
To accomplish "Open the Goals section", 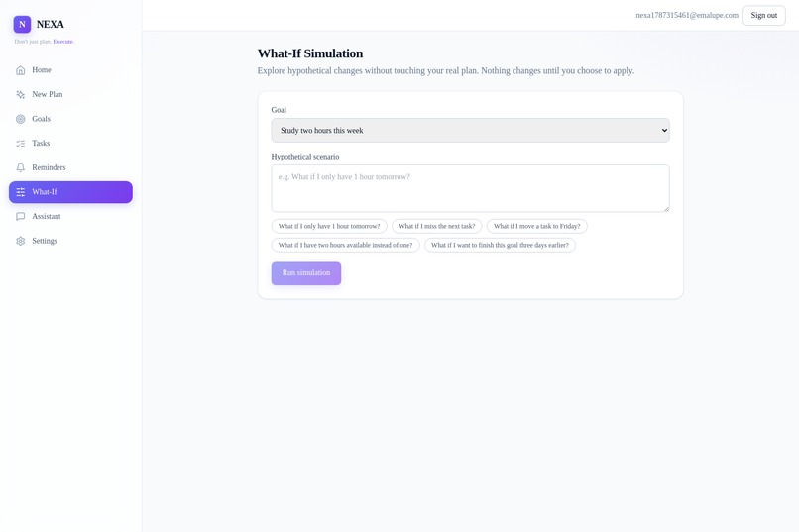I will tap(70, 119).
